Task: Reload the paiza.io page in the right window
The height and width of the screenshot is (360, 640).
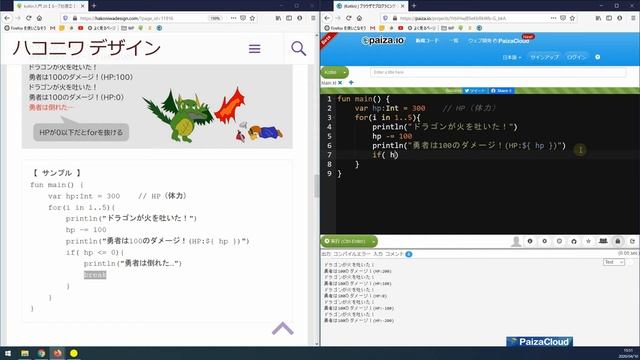Action: tap(349, 18)
